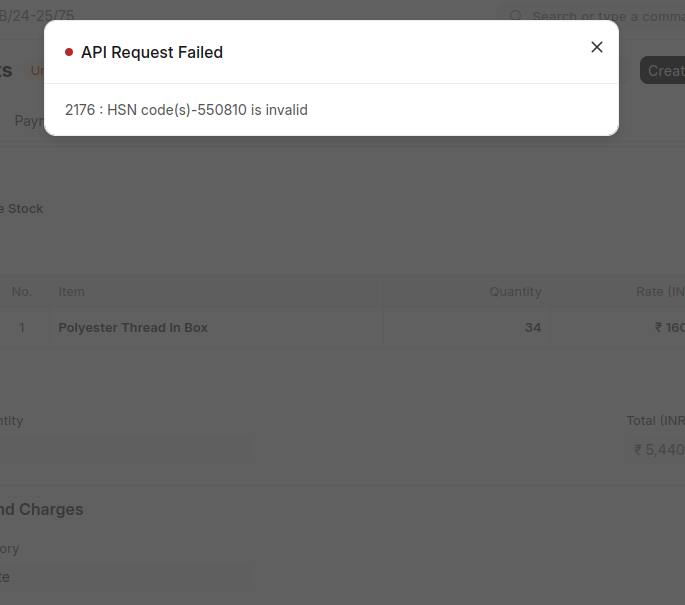Click the ₹ 5,440 total value
Image resolution: width=685 pixels, height=605 pixels.
click(x=659, y=449)
